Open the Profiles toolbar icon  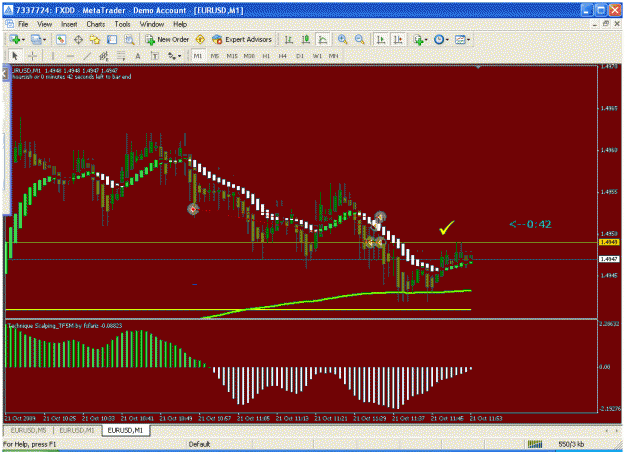[x=36, y=39]
